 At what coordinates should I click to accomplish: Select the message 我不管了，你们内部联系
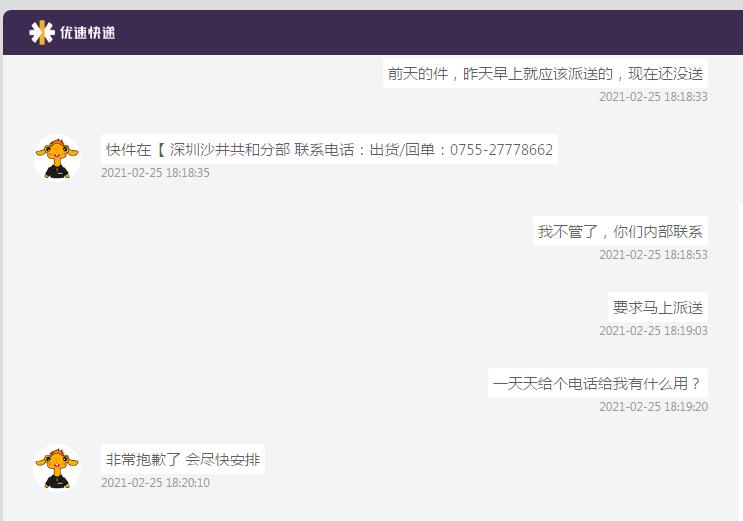(x=620, y=231)
